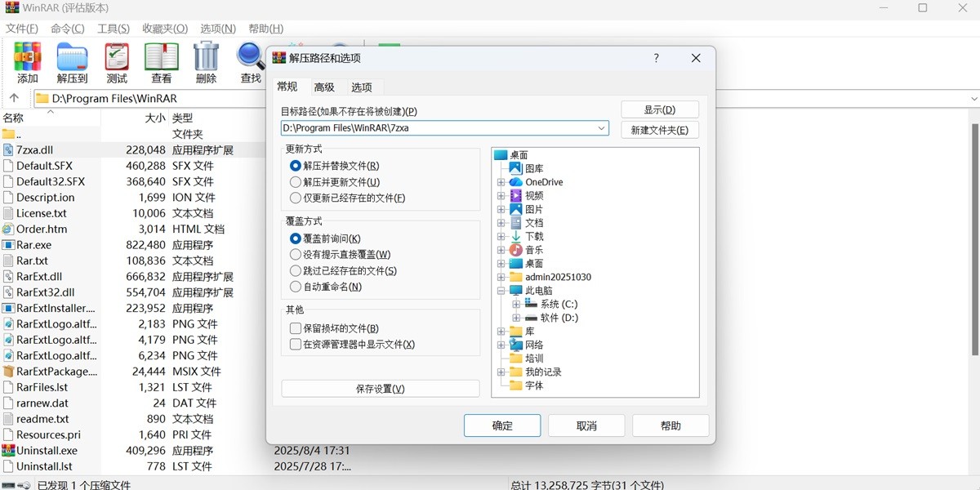
Task: Go up one folder with arrow icon
Action: [13, 98]
